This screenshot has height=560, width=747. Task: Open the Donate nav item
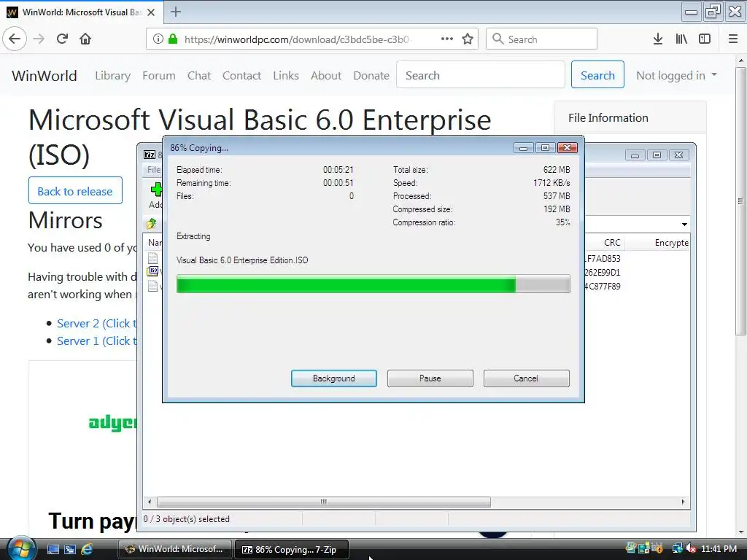coord(371,76)
